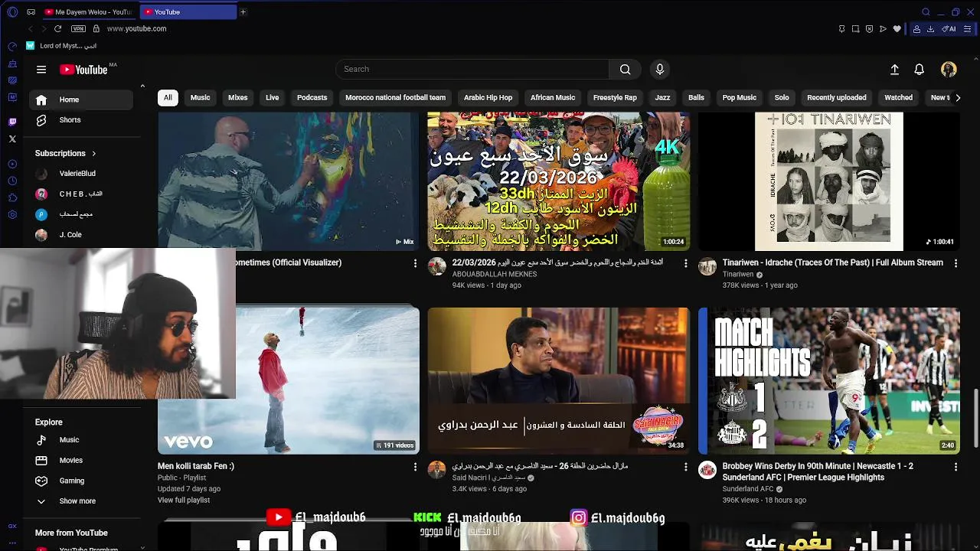The image size is (980, 551).
Task: Open the notifications bell
Action: (920, 70)
